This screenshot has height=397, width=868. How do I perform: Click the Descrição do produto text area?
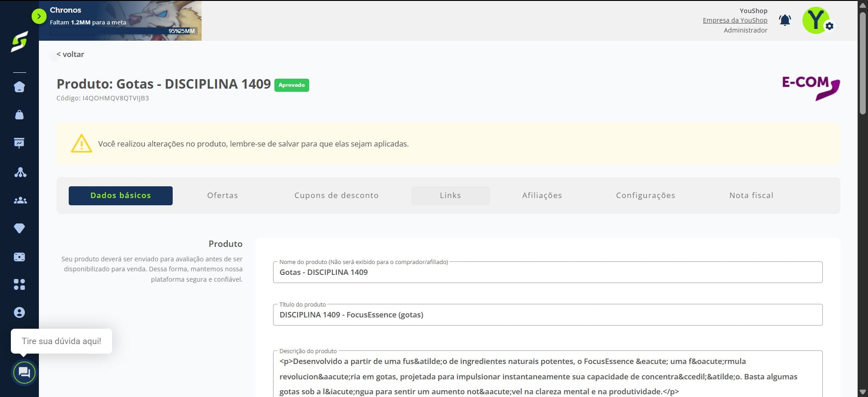coord(547,374)
